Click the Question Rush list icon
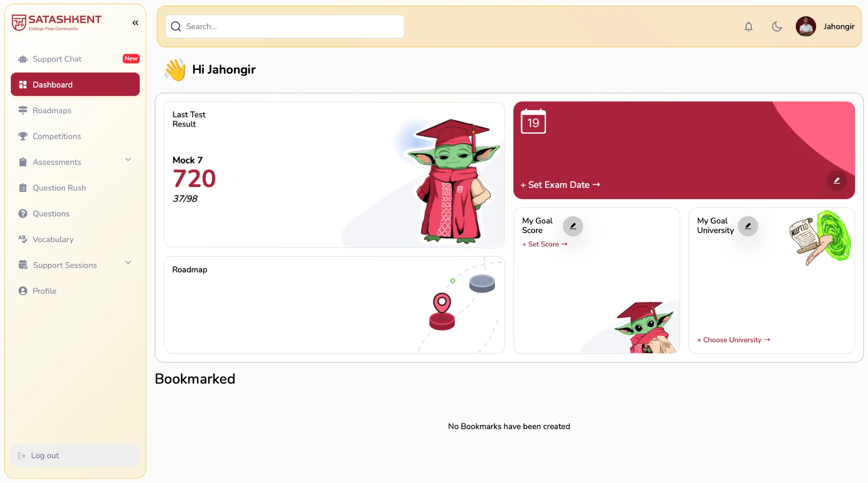Screen dimensions: 868x483 point(23,188)
